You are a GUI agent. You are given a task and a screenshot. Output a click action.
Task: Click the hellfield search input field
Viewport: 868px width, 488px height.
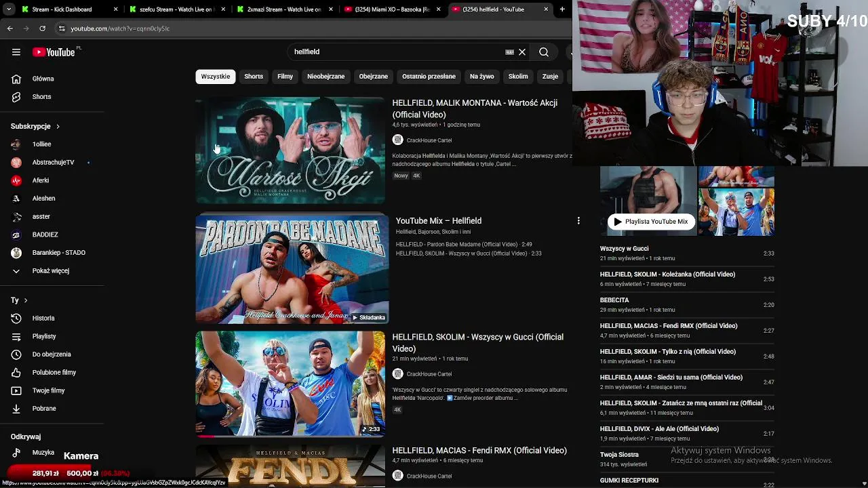tap(397, 52)
